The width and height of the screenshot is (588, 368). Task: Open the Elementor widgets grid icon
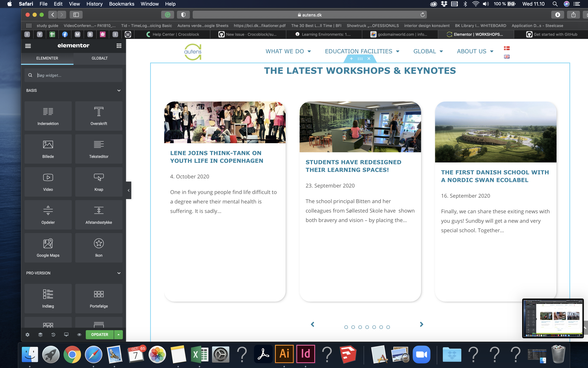(x=119, y=46)
